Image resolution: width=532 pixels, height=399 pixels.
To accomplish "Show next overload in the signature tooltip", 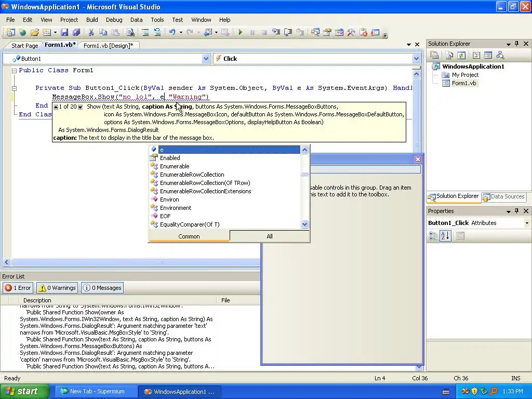I will coord(81,107).
